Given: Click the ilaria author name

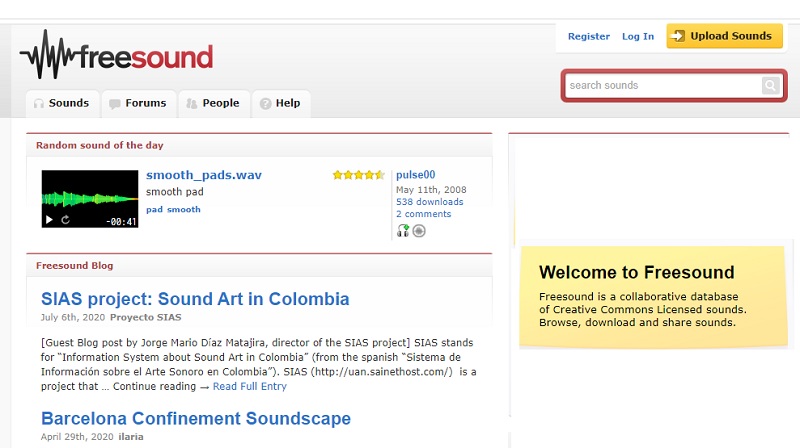Looking at the screenshot, I should (x=131, y=437).
